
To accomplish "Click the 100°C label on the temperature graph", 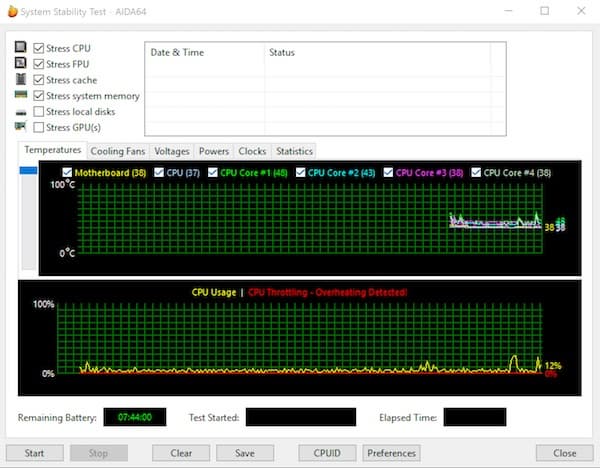I will (x=63, y=184).
